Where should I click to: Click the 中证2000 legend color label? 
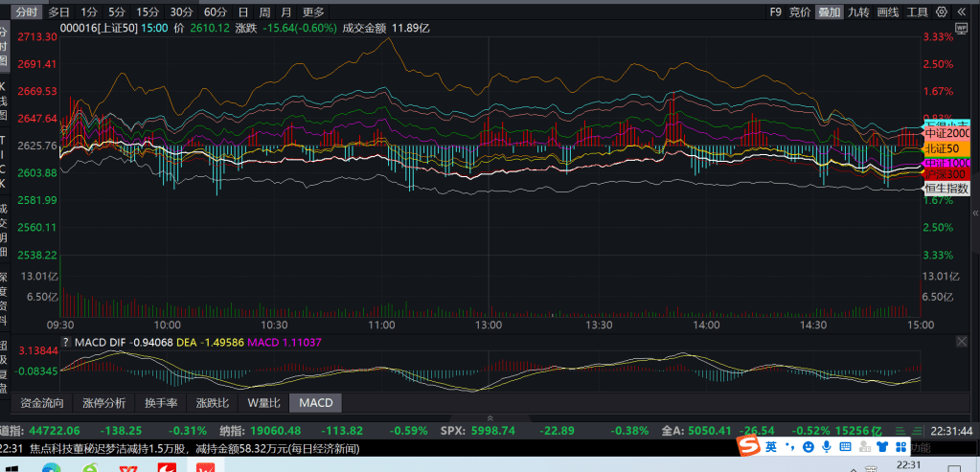pos(947,134)
